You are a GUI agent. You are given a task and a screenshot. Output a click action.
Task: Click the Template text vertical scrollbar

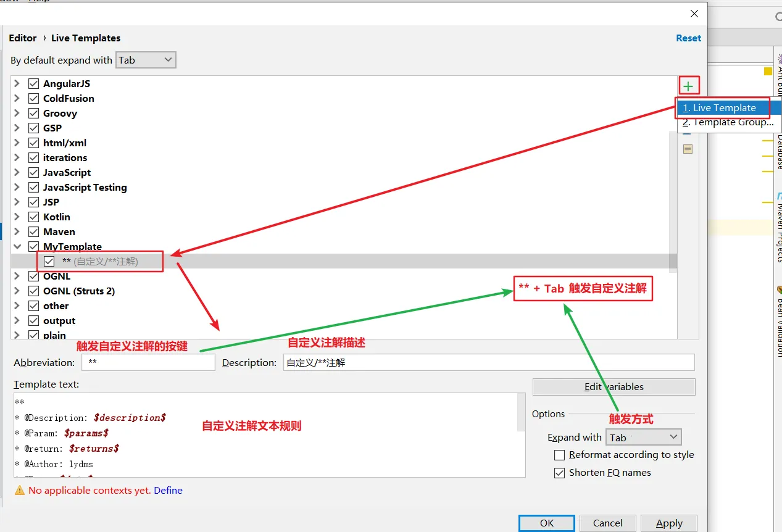[x=522, y=414]
